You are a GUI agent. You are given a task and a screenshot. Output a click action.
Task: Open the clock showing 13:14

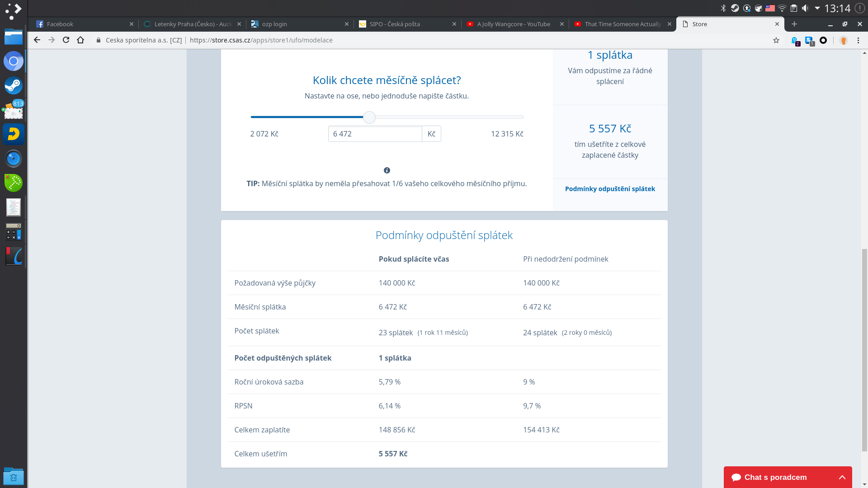pos(837,8)
